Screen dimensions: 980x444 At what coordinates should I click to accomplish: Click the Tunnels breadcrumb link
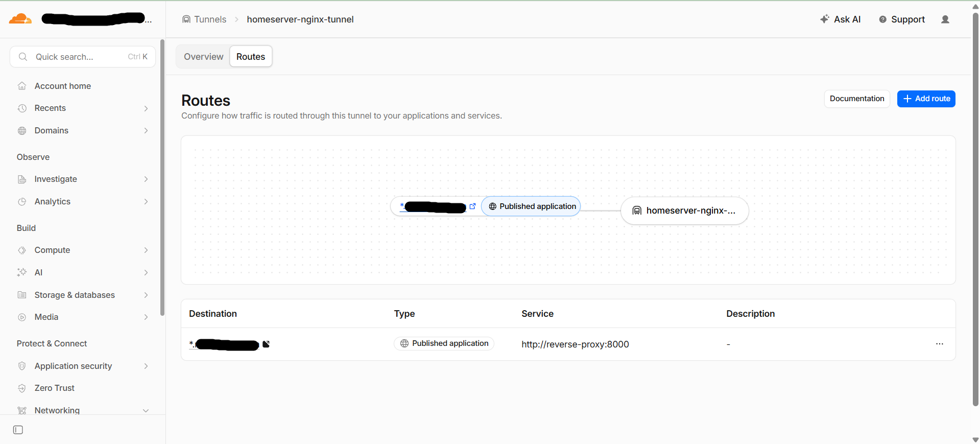[x=204, y=19]
